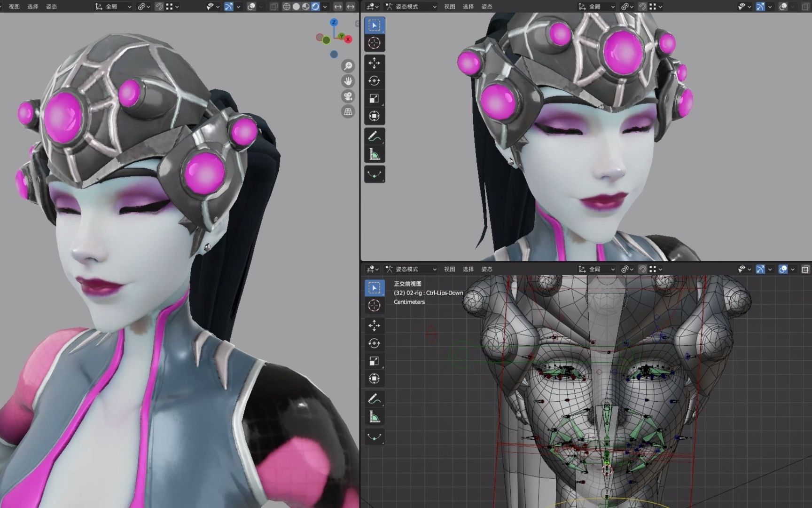Screen dimensions: 812x508
Task: Open editor type dropdown in top-right viewport
Action: coord(373,7)
